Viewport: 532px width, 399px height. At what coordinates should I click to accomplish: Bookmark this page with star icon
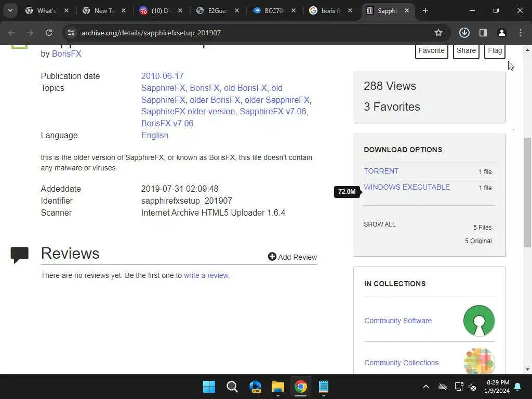point(438,33)
